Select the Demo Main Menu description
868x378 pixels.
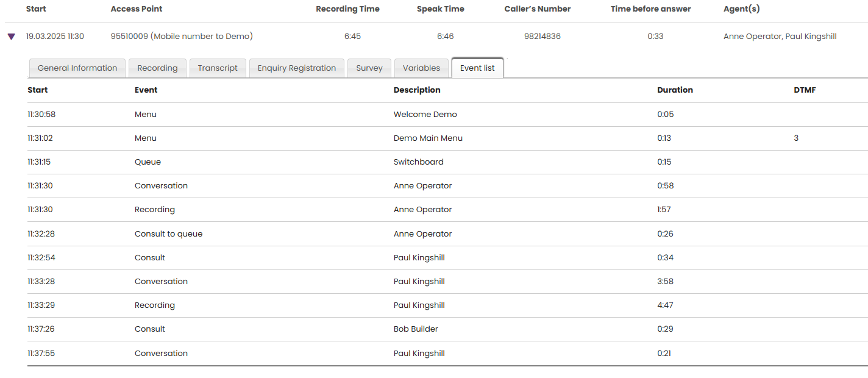pos(428,138)
